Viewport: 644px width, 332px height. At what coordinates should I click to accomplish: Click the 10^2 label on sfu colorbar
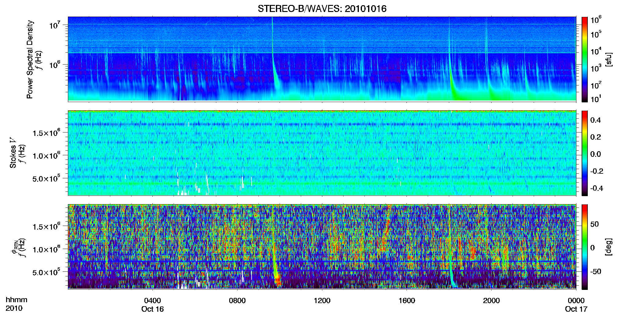tap(596, 85)
